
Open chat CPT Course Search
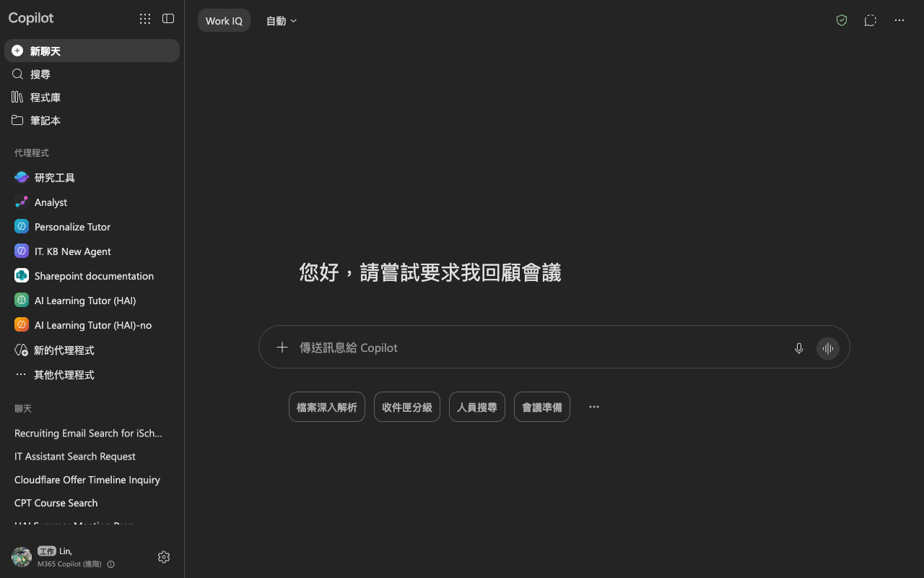click(x=92, y=503)
